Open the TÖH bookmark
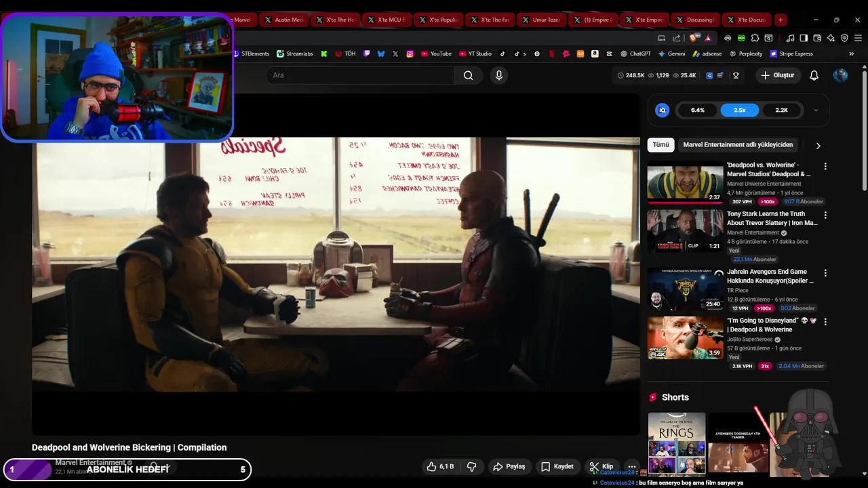Image resolution: width=868 pixels, height=488 pixels. [x=345, y=54]
